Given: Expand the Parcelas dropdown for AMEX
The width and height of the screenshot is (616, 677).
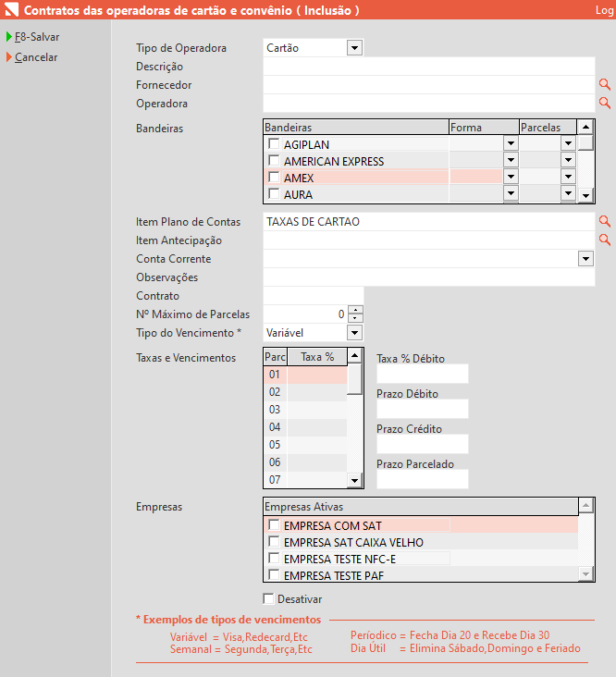Looking at the screenshot, I should pos(568,177).
